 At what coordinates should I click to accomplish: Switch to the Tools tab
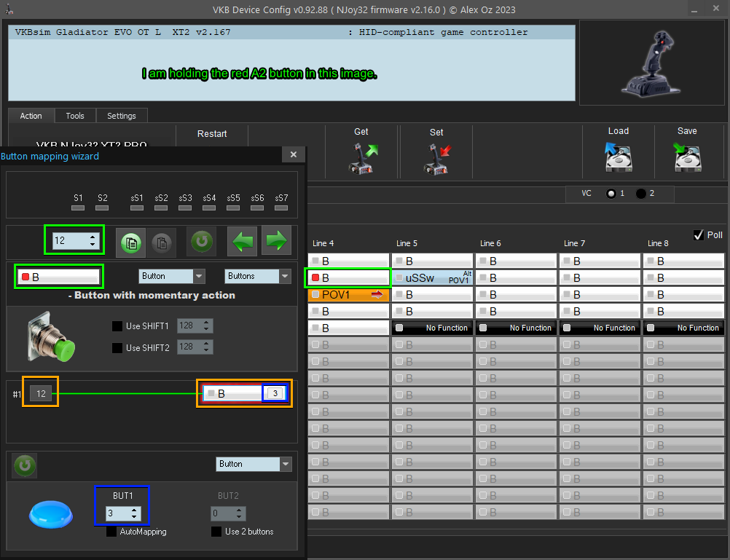point(75,116)
